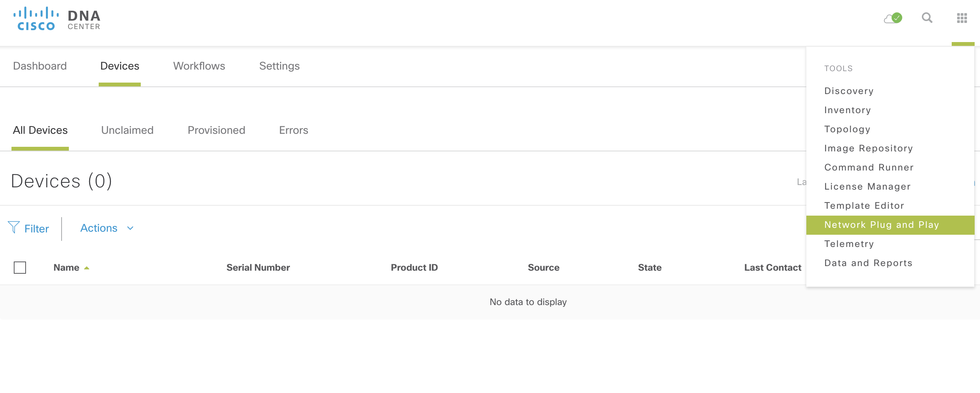Select Discovery from the Tools menu
The height and width of the screenshot is (393, 980).
[x=849, y=91]
